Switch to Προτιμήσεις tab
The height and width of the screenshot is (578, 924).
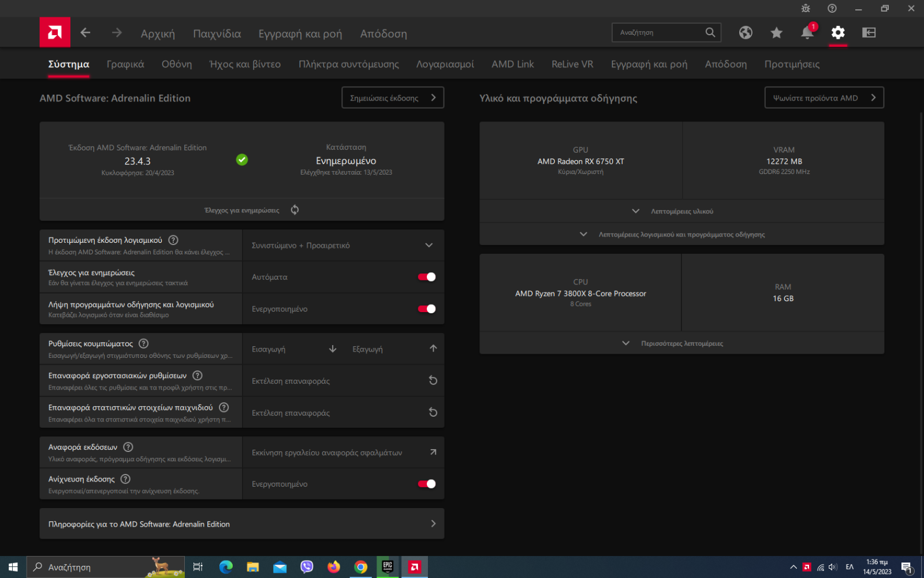792,64
